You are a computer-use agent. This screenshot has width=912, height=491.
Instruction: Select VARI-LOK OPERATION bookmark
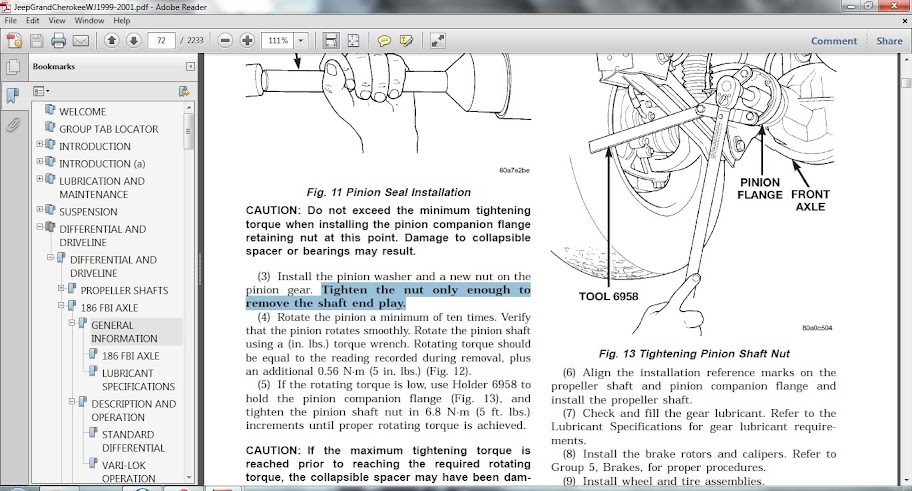pyautogui.click(x=129, y=472)
